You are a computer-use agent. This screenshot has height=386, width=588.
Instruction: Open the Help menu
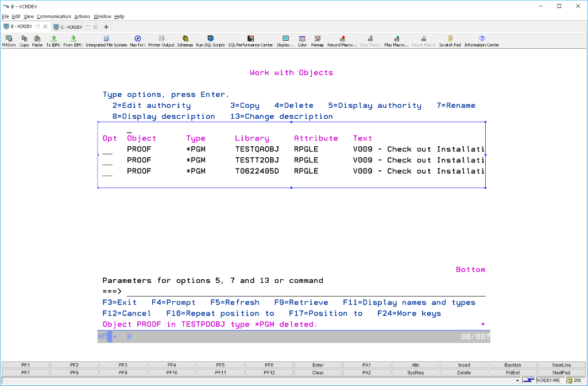pyautogui.click(x=119, y=17)
